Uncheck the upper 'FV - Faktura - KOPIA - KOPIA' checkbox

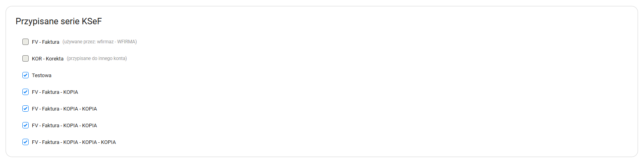(26, 109)
